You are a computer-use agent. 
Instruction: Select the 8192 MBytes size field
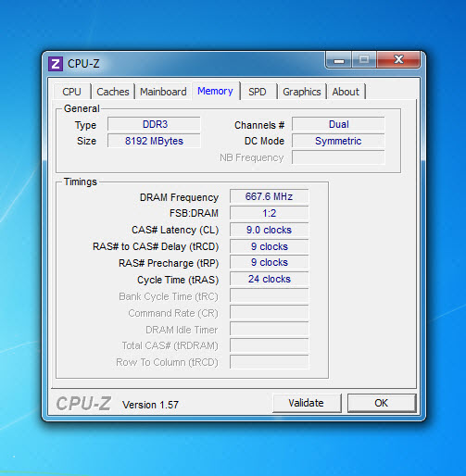[154, 141]
